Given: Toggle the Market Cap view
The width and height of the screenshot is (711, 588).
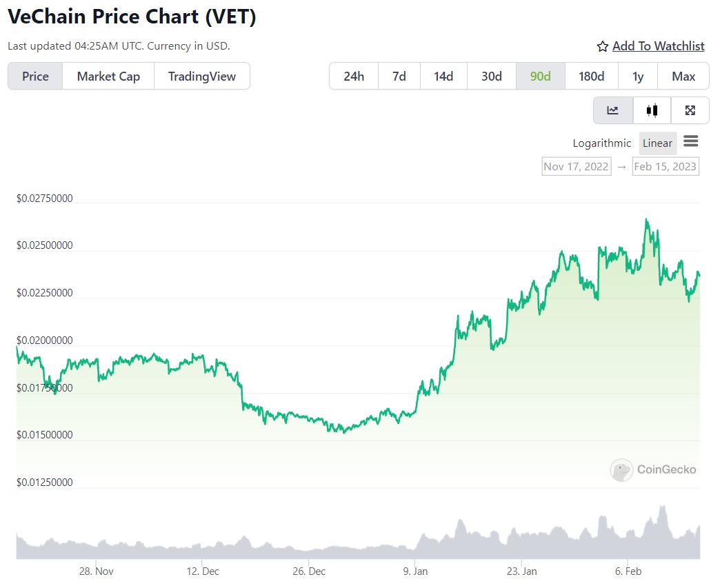Looking at the screenshot, I should tap(108, 76).
